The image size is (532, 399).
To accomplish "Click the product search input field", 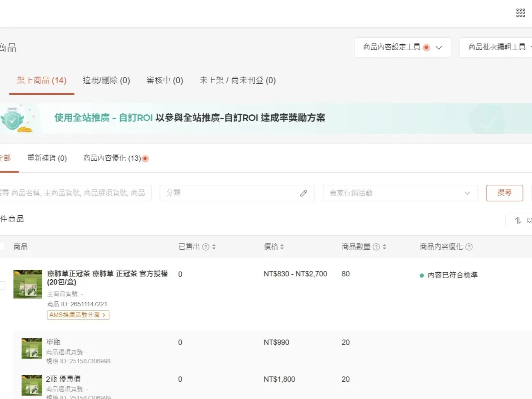I will (75, 193).
